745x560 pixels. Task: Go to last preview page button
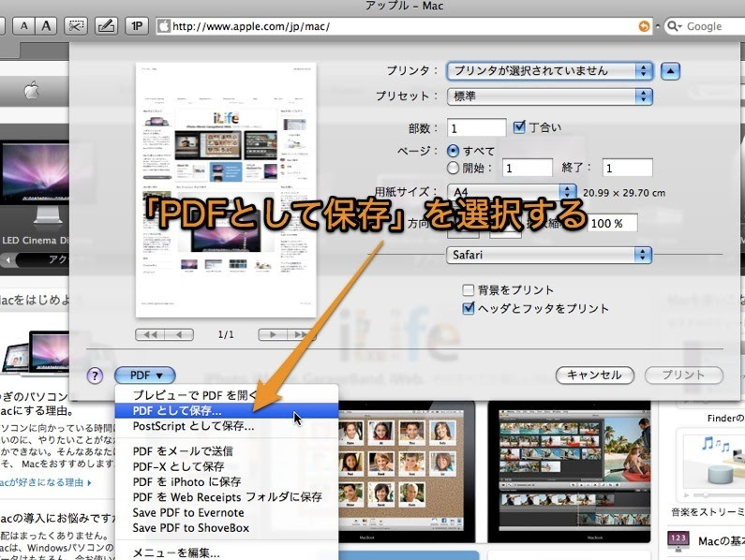click(301, 334)
